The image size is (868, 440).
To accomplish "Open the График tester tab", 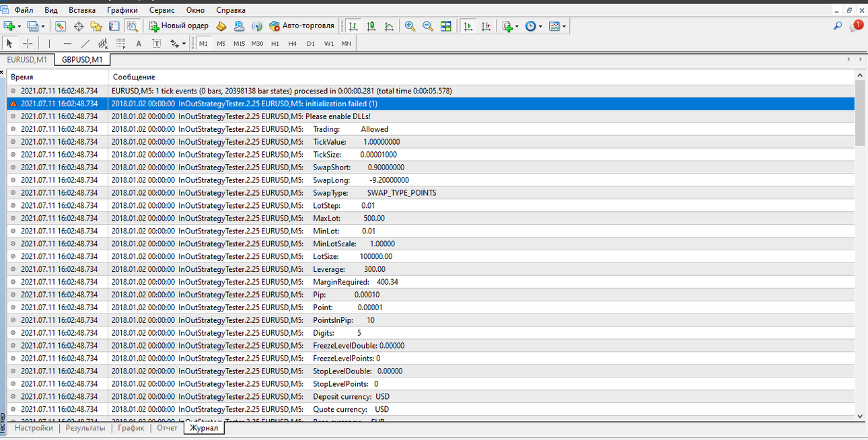I will click(x=131, y=428).
